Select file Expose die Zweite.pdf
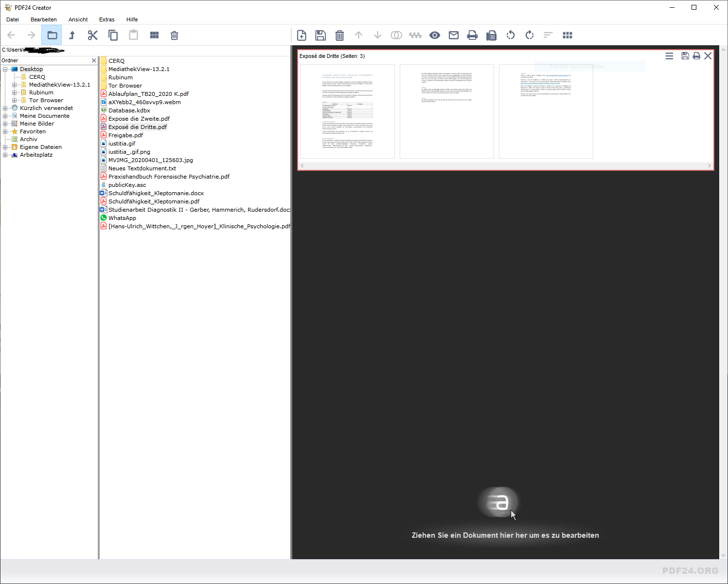Viewport: 728px width, 584px height. pos(139,119)
